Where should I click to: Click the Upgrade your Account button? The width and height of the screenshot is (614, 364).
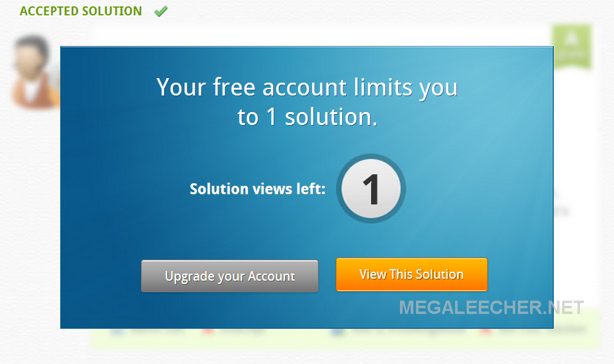point(229,276)
